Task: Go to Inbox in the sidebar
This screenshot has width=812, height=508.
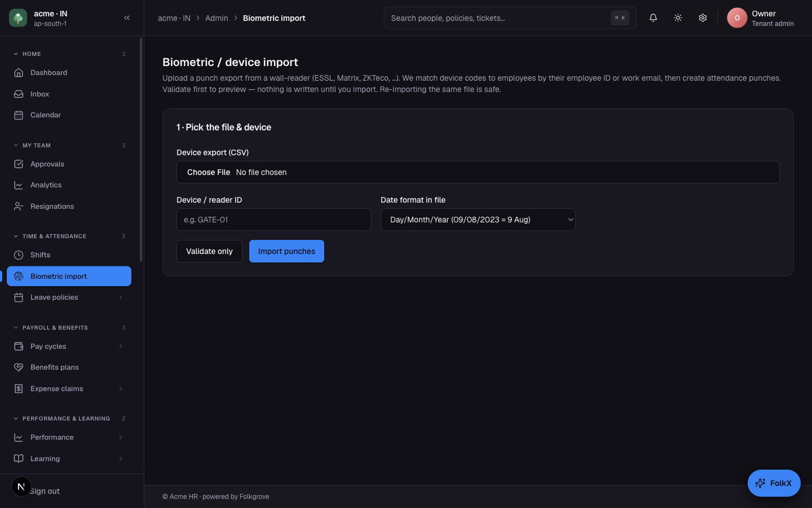Action: [x=69, y=94]
